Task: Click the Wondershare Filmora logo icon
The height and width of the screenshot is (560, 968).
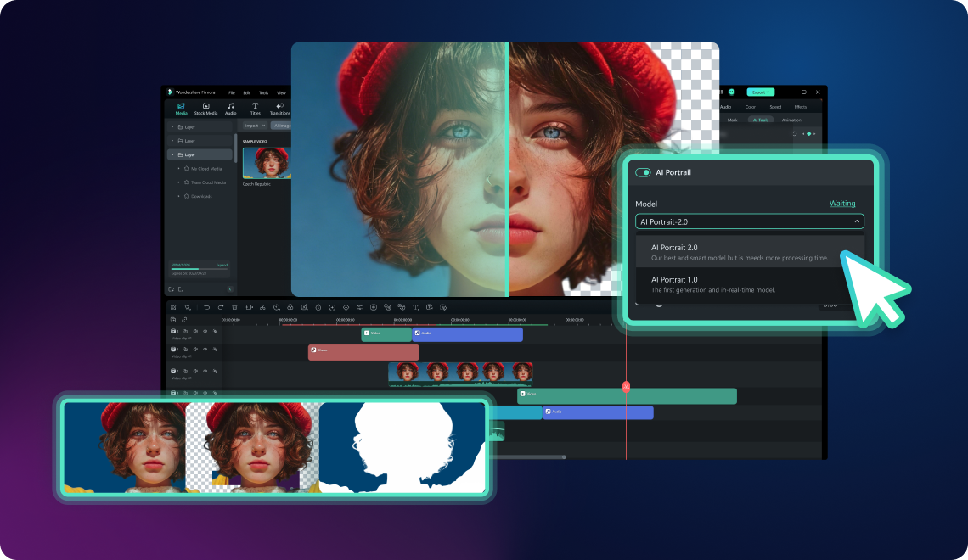Action: pyautogui.click(x=171, y=92)
